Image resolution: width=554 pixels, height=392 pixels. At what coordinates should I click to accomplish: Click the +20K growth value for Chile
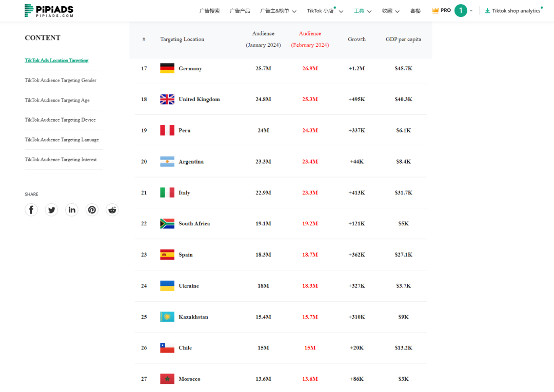(357, 348)
